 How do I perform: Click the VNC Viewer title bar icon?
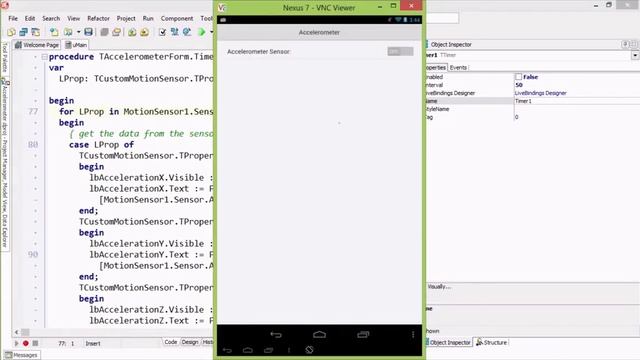pyautogui.click(x=222, y=7)
